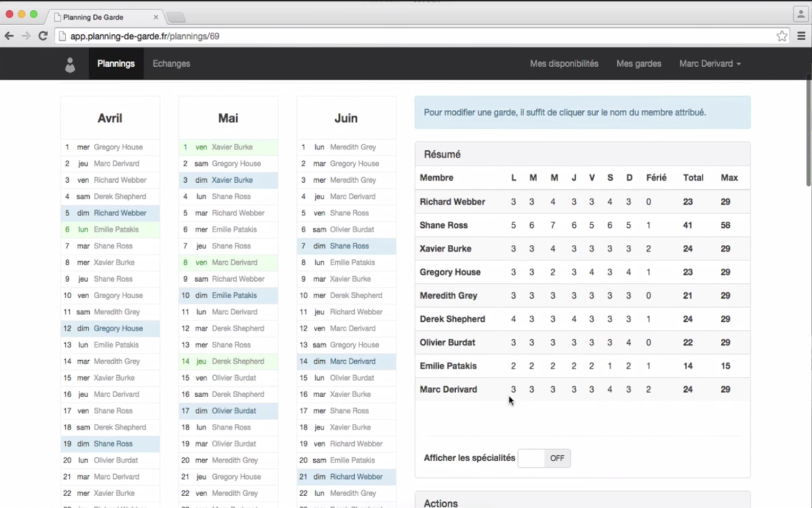Click the Actions panel heading

441,503
